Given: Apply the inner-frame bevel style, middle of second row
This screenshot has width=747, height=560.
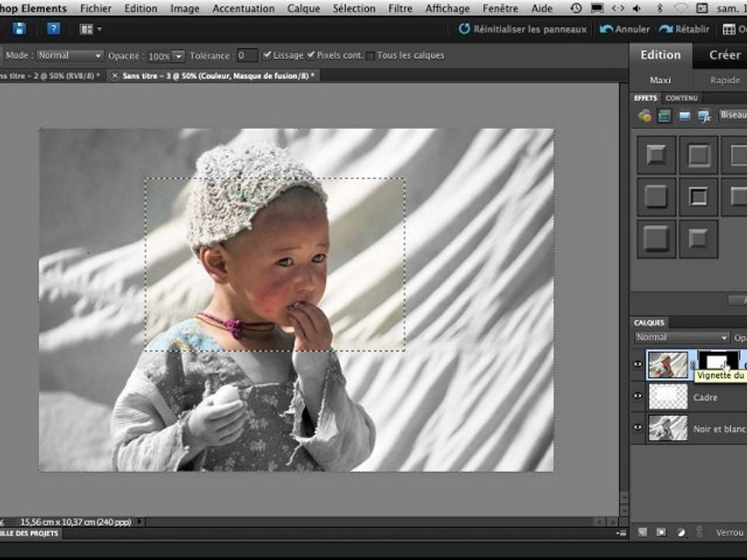Looking at the screenshot, I should [x=698, y=197].
